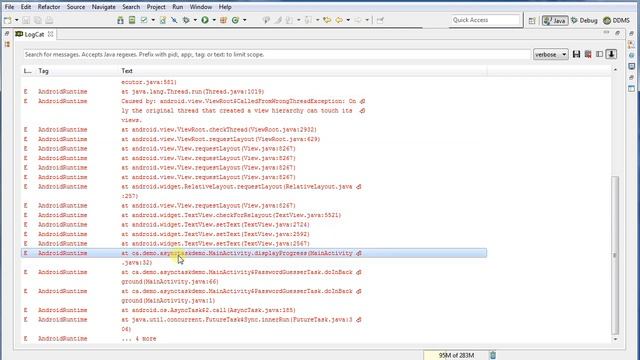The width and height of the screenshot is (640, 360).
Task: Select the java.lang.Thread.run log row
Action: point(254,91)
